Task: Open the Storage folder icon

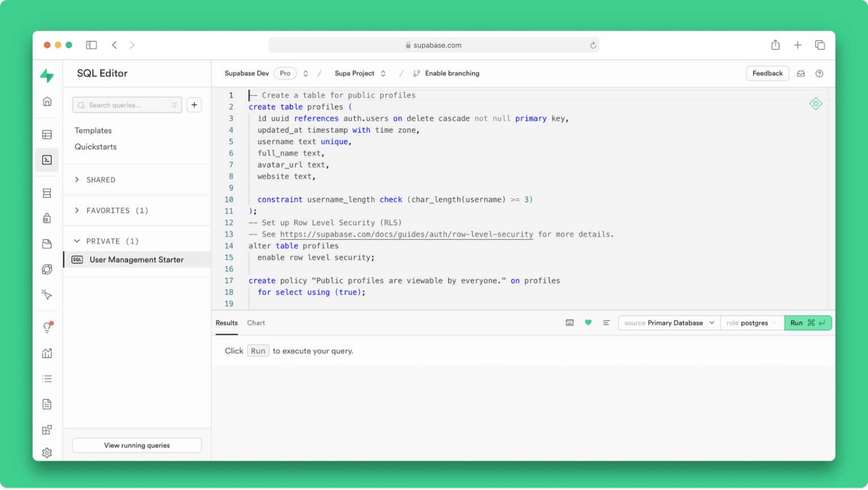Action: (47, 244)
